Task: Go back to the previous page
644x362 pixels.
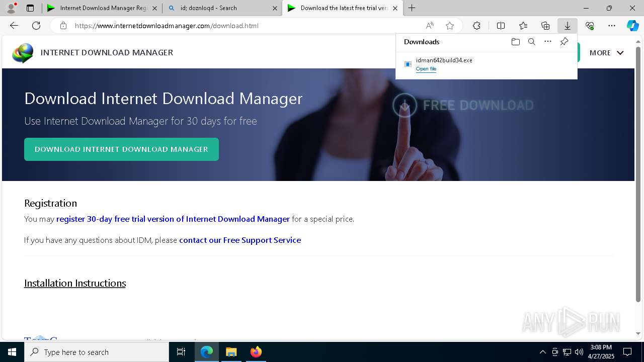Action: pos(14,26)
